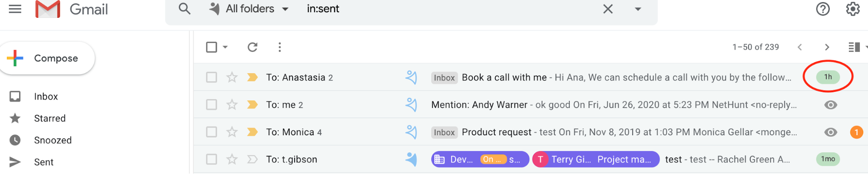Screen dimensions: 868x174
Task: Go to the Inbox folder
Action: tap(46, 97)
